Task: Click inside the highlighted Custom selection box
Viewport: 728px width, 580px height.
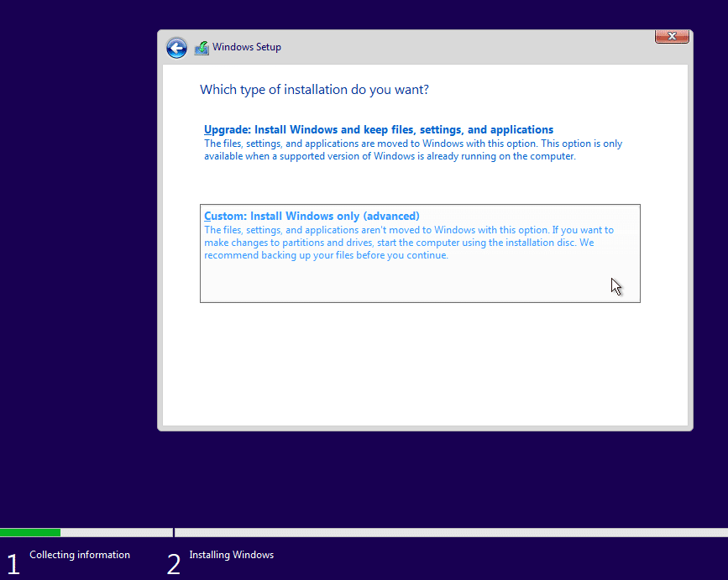Action: tap(420, 277)
